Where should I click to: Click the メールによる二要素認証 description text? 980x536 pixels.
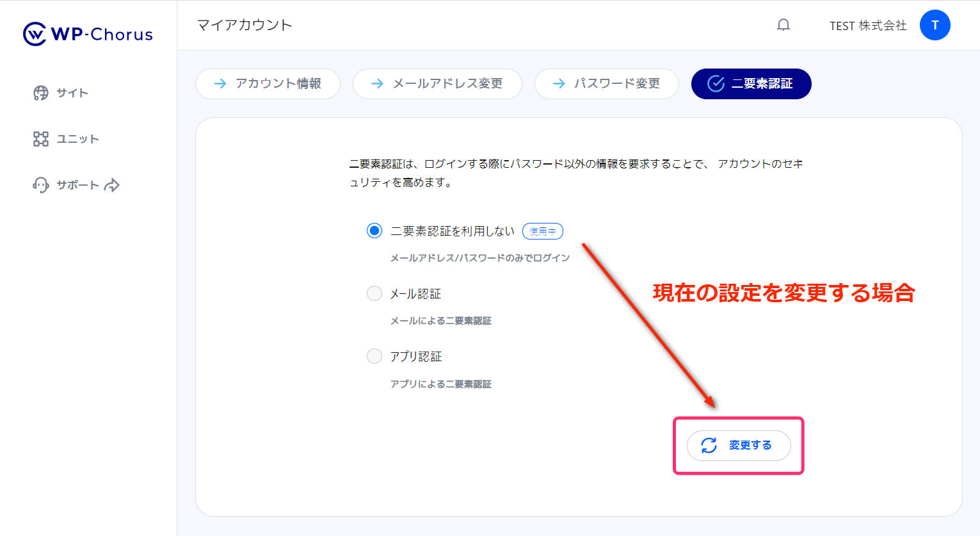441,321
